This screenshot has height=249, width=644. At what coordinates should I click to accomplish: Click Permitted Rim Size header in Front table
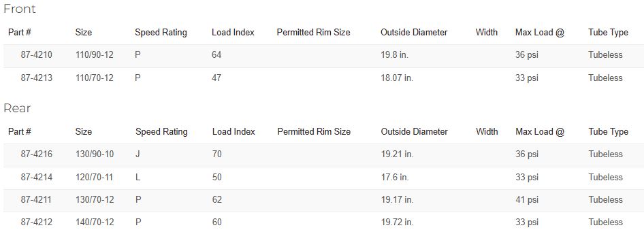pos(313,33)
